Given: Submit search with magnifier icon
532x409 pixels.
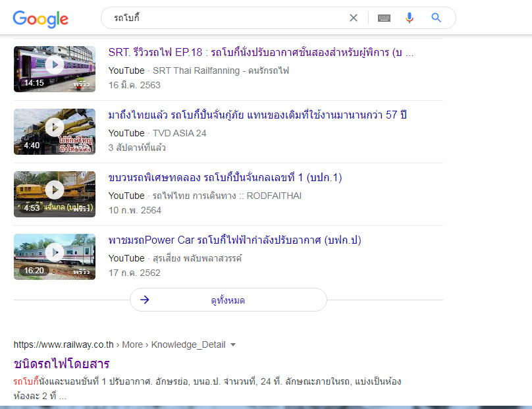Looking at the screenshot, I should click(436, 18).
